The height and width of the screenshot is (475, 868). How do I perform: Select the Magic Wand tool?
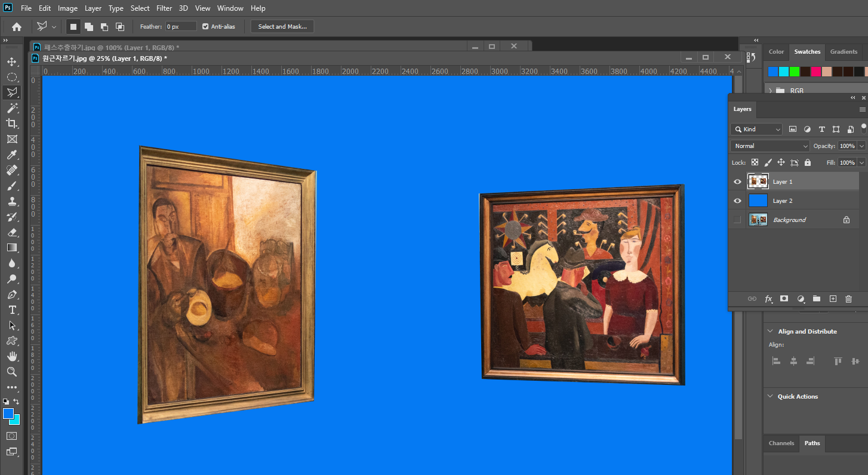click(x=11, y=108)
